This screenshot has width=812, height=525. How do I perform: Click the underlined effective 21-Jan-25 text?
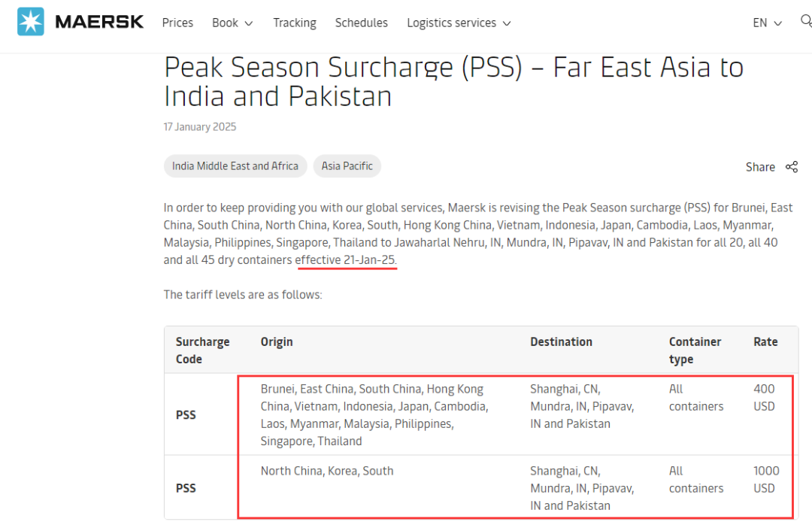click(346, 260)
